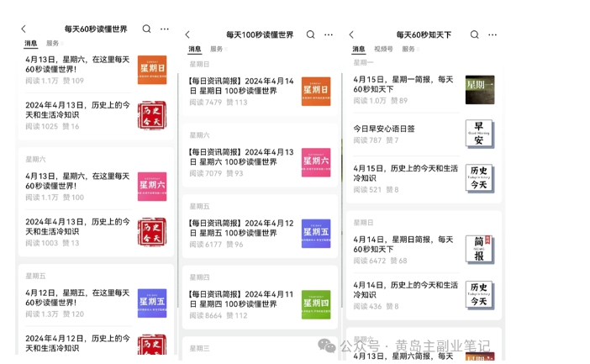The height and width of the screenshot is (364, 590).
Task: Click search icon in 每天60秒知天下 header
Action: (x=474, y=34)
